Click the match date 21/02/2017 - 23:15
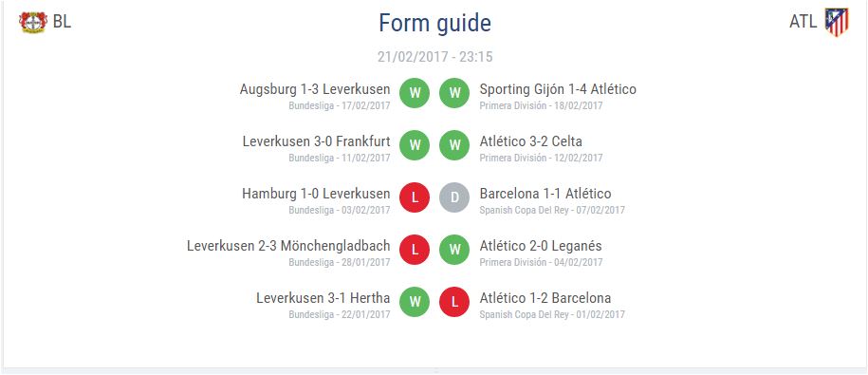868x375 pixels. point(435,57)
